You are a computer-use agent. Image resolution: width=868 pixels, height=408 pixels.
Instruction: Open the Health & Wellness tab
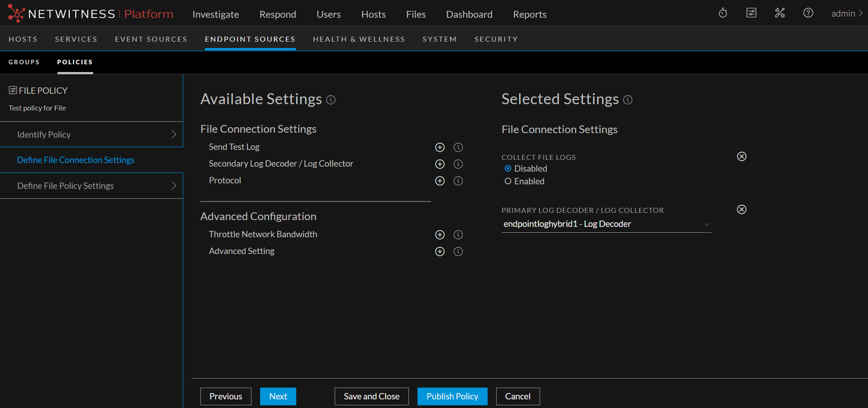point(359,39)
